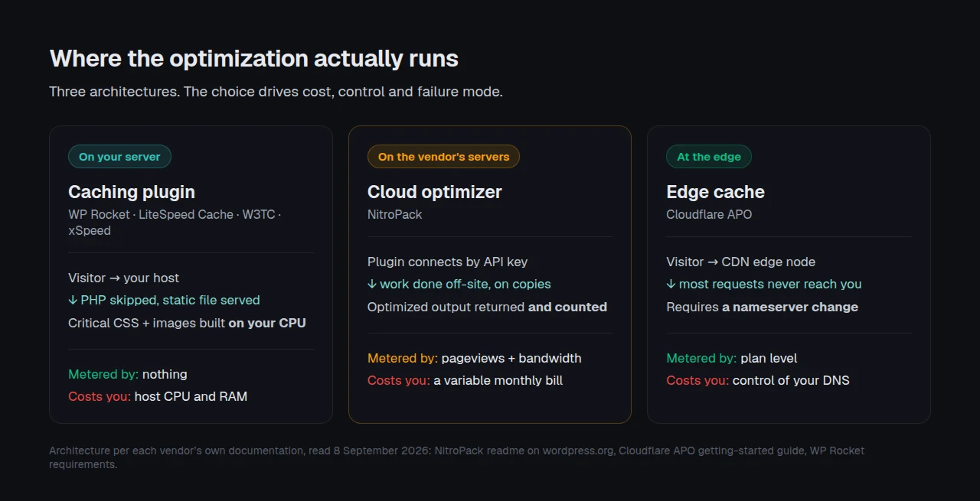
Task: Click 'Costs you: control of your DNS'
Action: (758, 380)
